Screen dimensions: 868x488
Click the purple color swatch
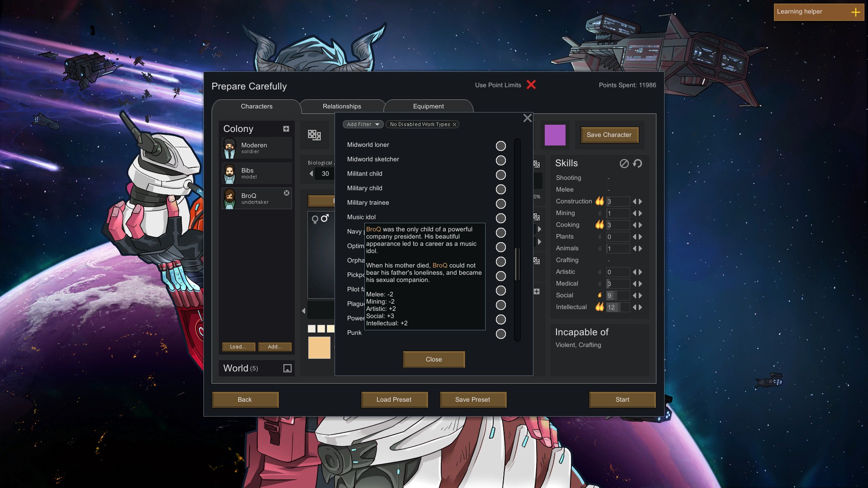[x=555, y=135]
